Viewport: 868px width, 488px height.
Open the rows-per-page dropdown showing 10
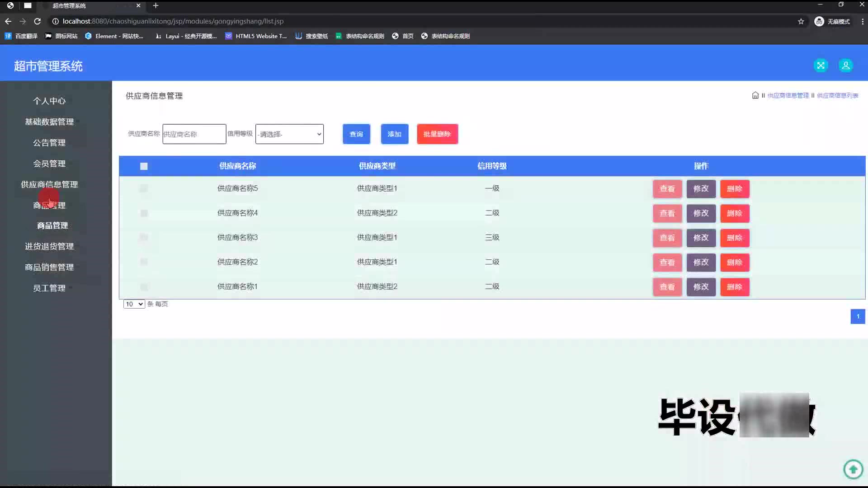(x=134, y=304)
